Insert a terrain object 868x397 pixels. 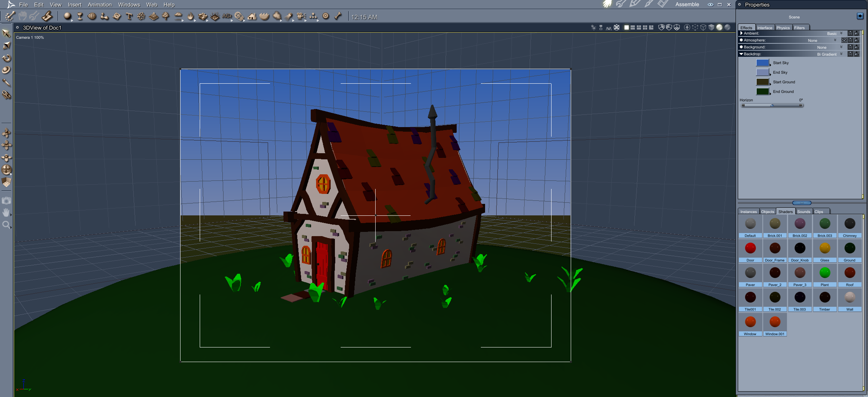pos(154,16)
